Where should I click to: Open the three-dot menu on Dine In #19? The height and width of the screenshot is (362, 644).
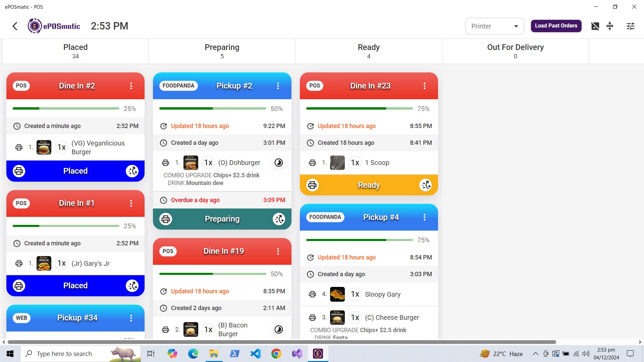point(278,251)
